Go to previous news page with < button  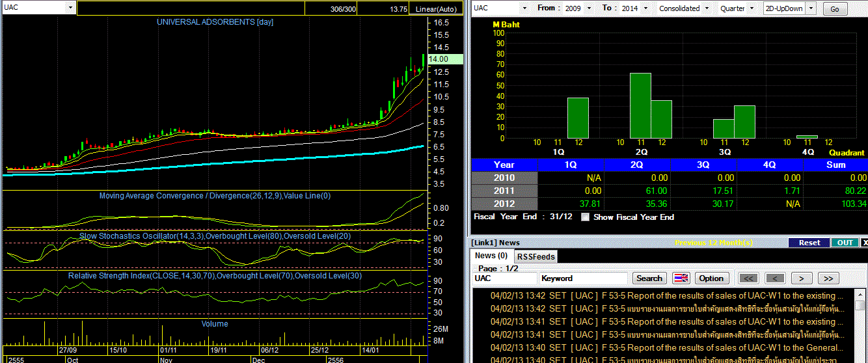click(775, 278)
